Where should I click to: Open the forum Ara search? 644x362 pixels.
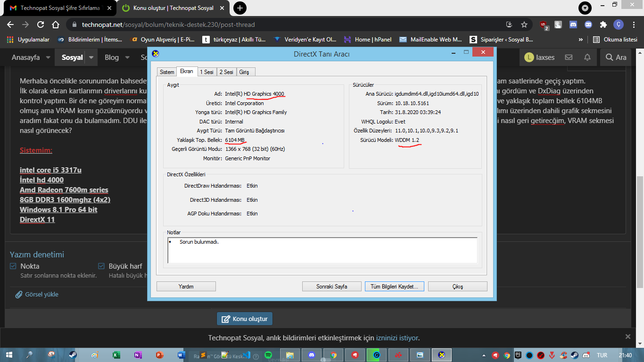pos(616,58)
